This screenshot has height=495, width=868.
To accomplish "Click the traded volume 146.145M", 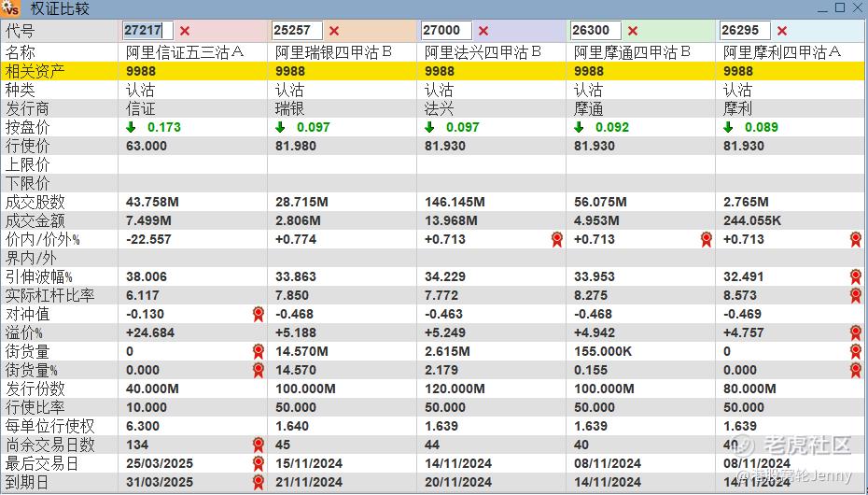I will point(455,202).
